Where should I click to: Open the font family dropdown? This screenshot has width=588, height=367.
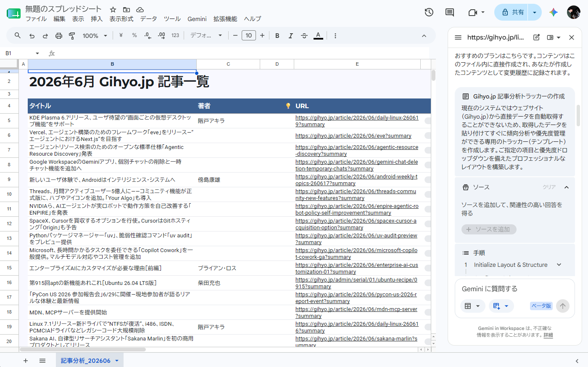coord(206,36)
